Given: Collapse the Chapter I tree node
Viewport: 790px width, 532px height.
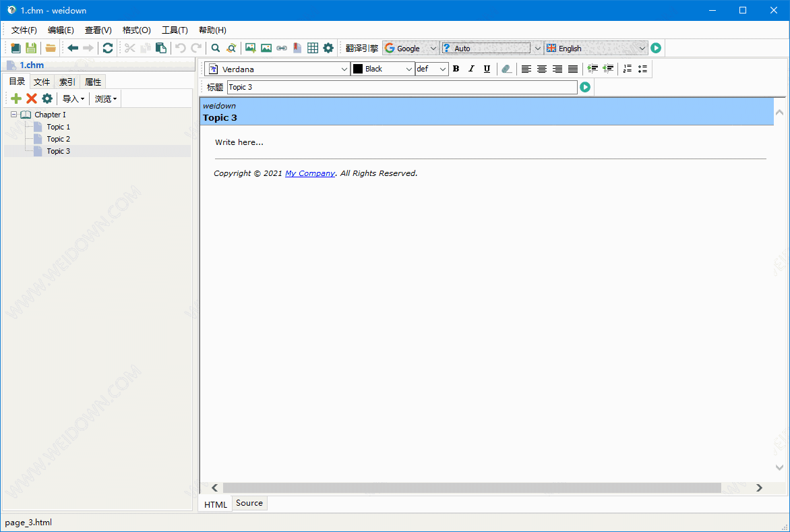Looking at the screenshot, I should [x=14, y=115].
